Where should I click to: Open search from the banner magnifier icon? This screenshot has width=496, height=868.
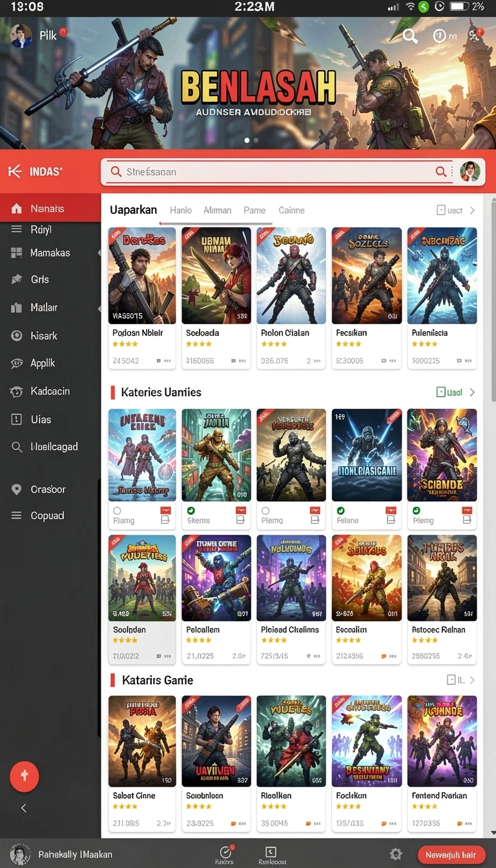(410, 36)
